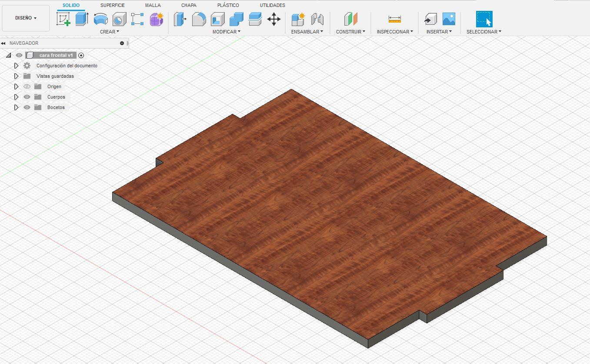
Task: Select the Extrude tool
Action: coord(82,19)
